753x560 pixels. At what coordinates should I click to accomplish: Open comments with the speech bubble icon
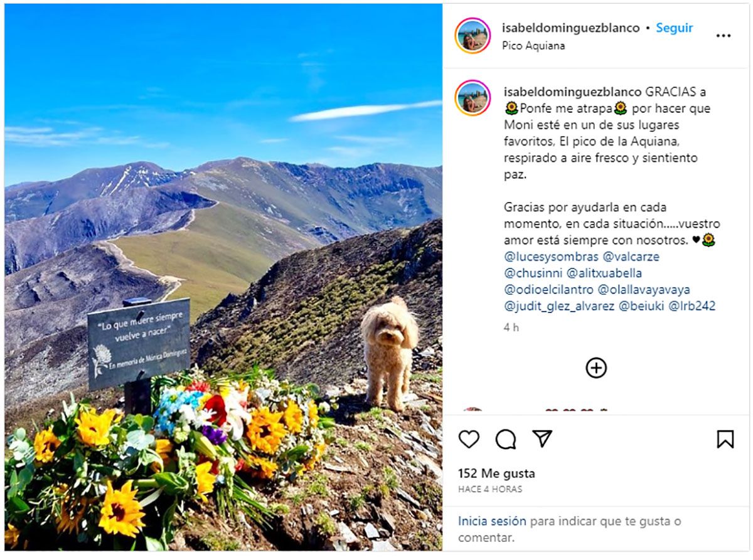tap(506, 439)
